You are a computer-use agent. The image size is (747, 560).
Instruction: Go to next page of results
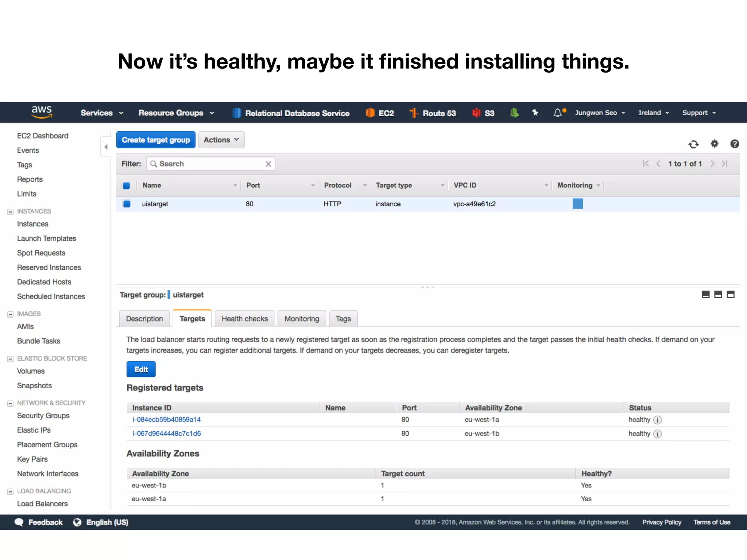click(x=712, y=164)
